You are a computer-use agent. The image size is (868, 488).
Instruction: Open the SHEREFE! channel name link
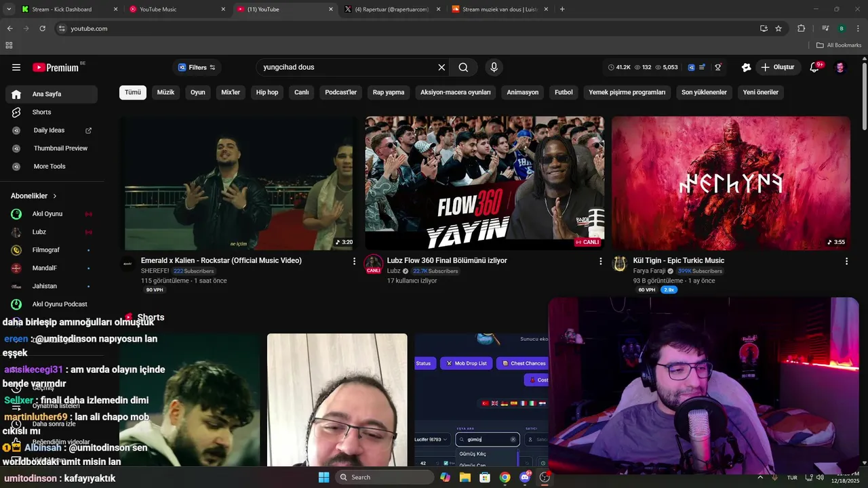(155, 271)
